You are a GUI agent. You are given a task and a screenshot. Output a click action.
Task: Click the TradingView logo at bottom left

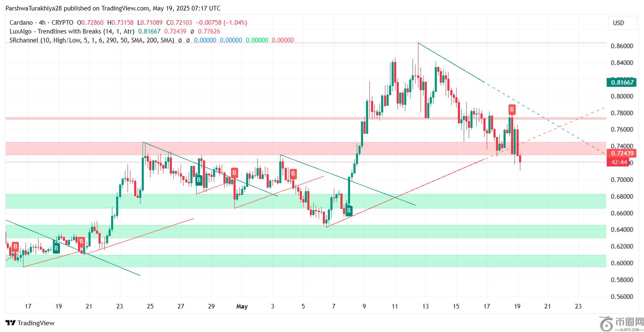[30, 323]
